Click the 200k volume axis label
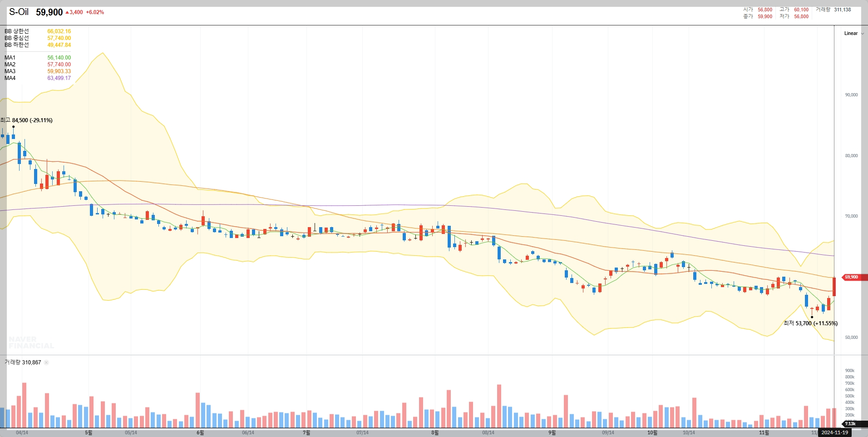Screen dimensions: 868x437 click(850, 415)
